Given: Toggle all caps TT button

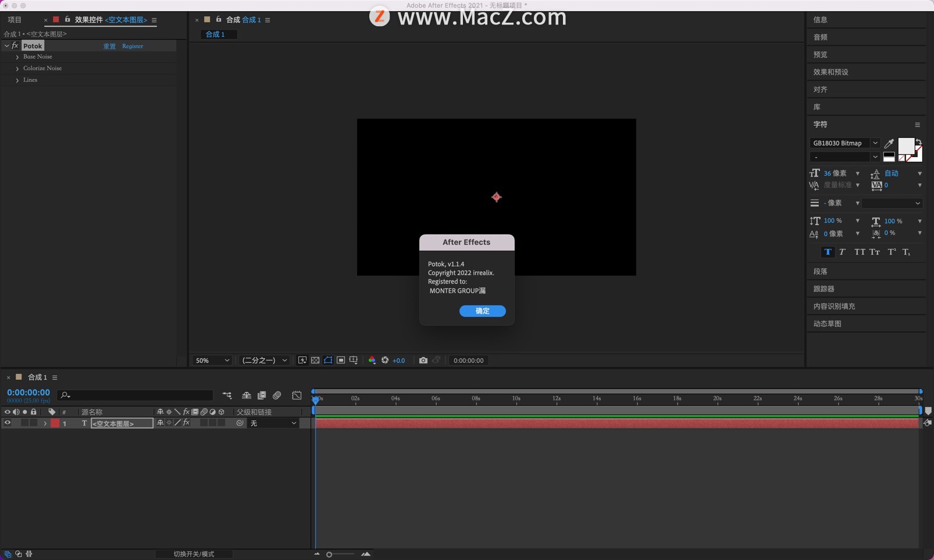Looking at the screenshot, I should point(860,252).
